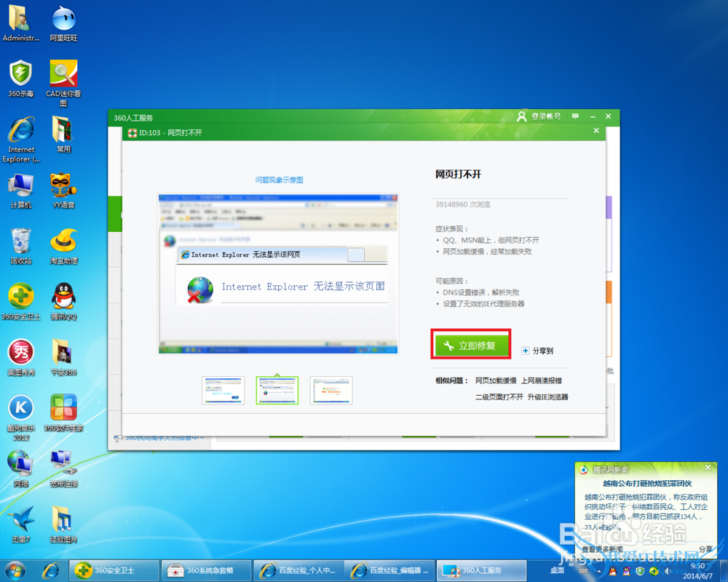Click the Windows Start button
This screenshot has width=728, height=582.
pos(15,571)
